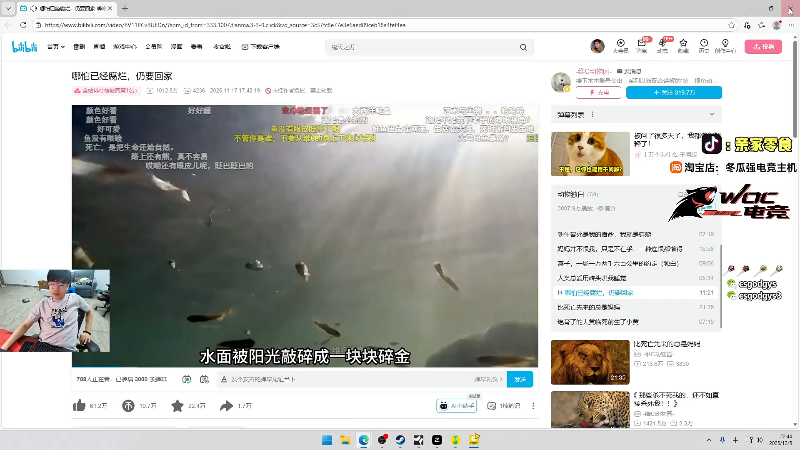Open 漫画 manga navigation item
The width and height of the screenshot is (800, 450).
tap(177, 47)
